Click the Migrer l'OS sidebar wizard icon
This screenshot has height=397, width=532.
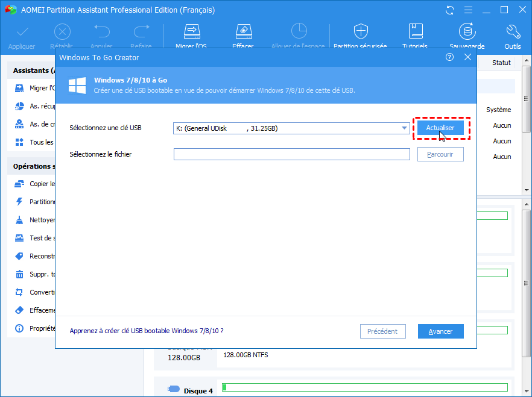(19, 88)
